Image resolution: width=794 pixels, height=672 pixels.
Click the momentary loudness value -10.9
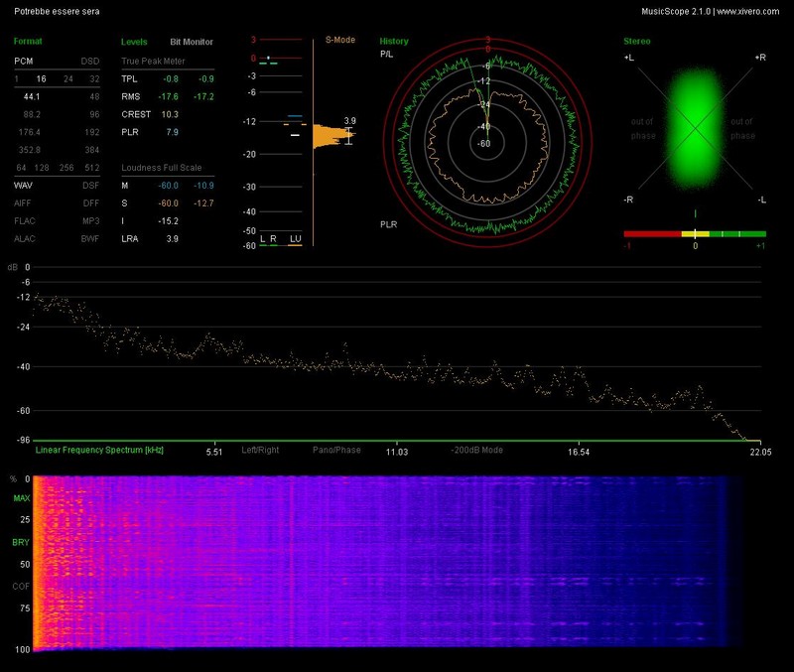pyautogui.click(x=203, y=186)
